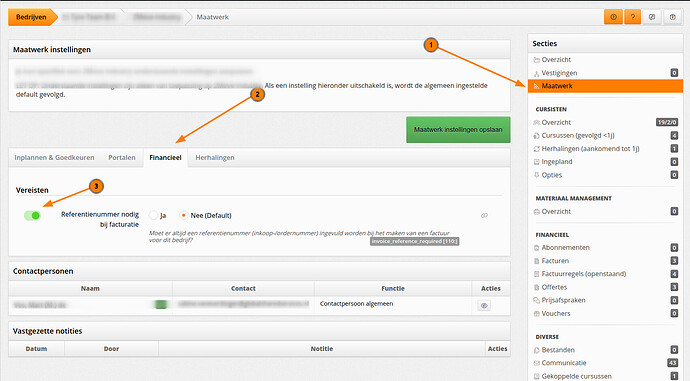690x381 pixels.
Task: Select the Financieel tab
Action: 165,158
